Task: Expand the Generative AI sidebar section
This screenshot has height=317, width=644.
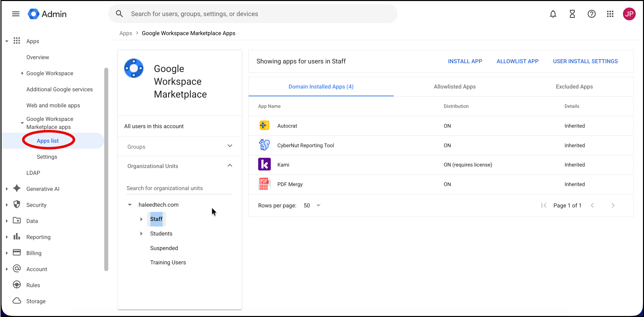Action: (x=7, y=189)
